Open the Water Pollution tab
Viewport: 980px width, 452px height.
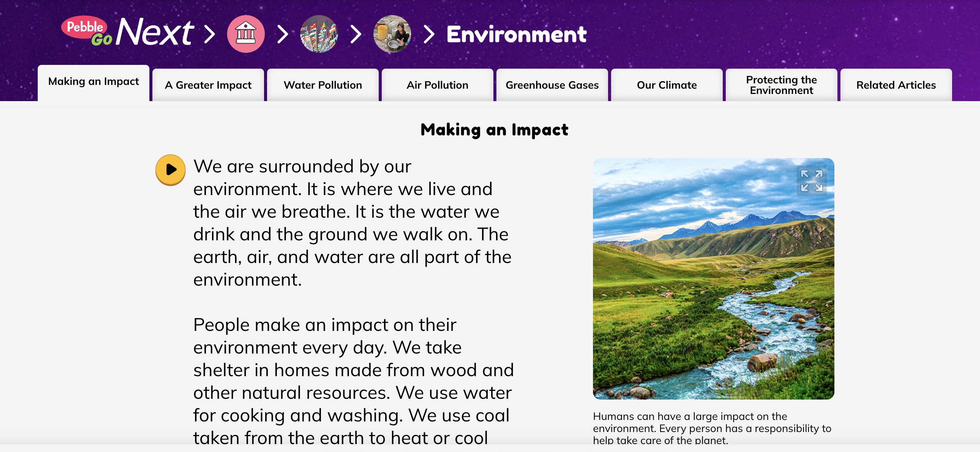tap(323, 85)
